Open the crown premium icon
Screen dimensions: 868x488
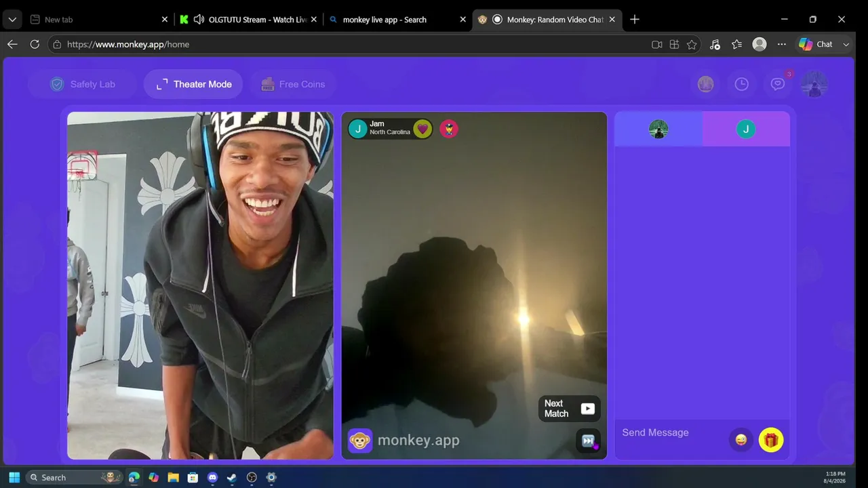click(706, 84)
